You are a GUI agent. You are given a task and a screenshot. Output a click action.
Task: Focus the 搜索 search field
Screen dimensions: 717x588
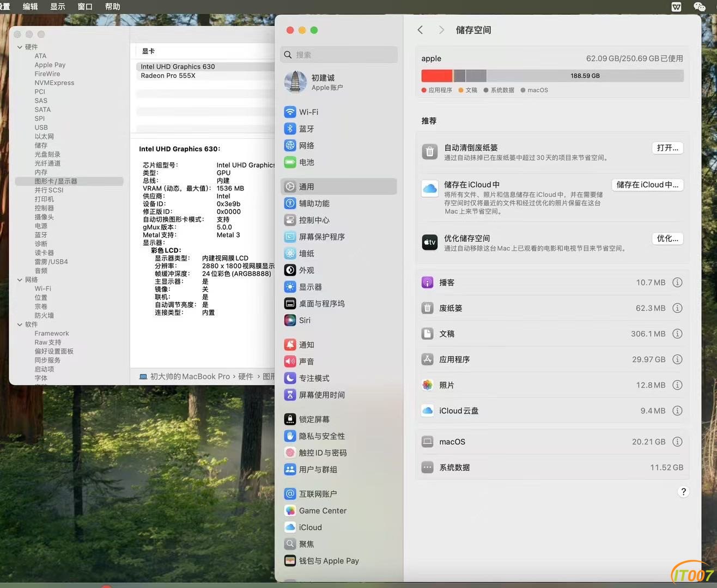(339, 55)
